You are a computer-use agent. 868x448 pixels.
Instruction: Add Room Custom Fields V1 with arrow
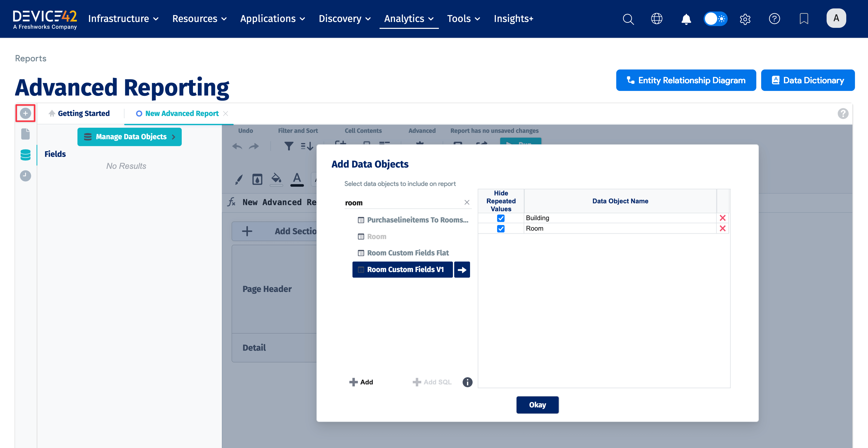coord(462,269)
